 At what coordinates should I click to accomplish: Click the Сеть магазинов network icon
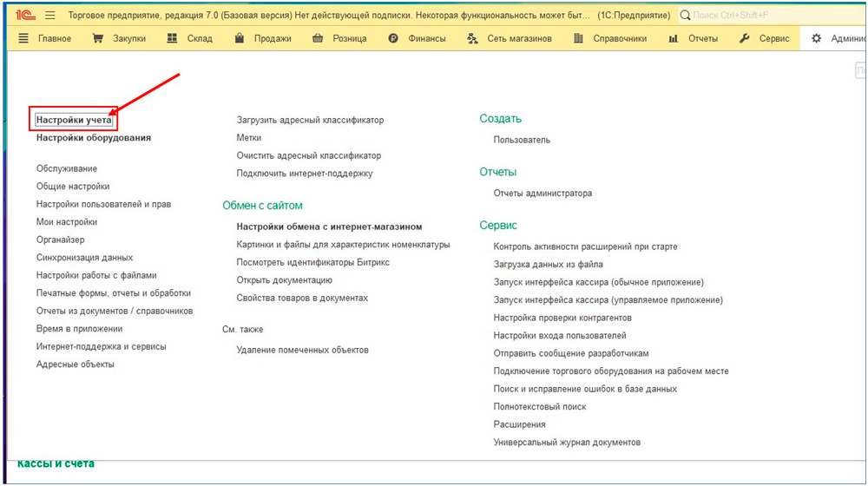(472, 38)
